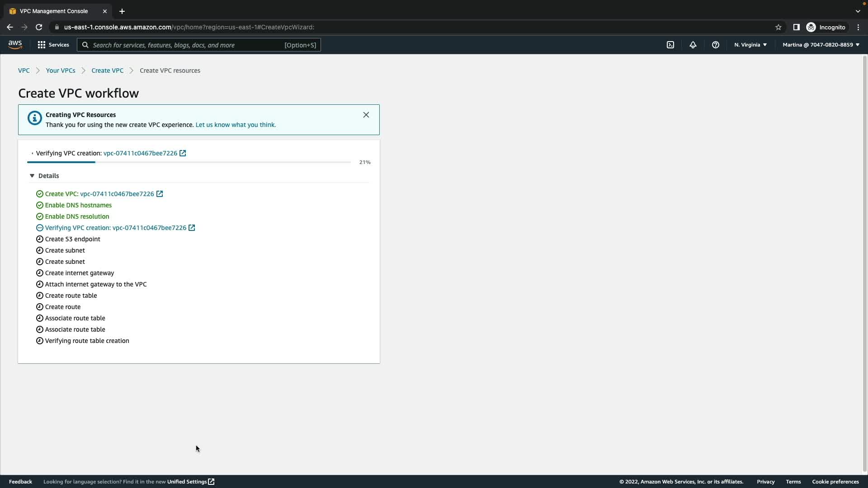Viewport: 868px width, 488px height.
Task: Open the help question mark icon
Action: (x=715, y=45)
